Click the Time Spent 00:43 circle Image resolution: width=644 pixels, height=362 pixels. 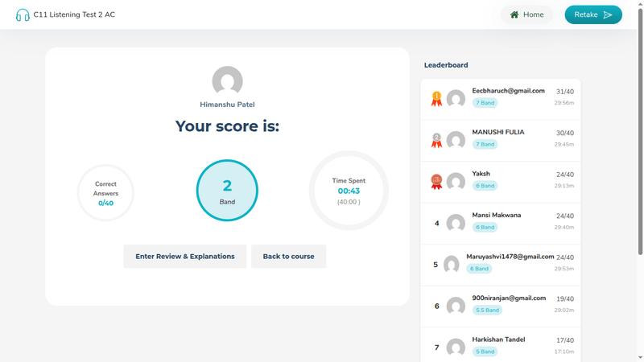(x=349, y=191)
